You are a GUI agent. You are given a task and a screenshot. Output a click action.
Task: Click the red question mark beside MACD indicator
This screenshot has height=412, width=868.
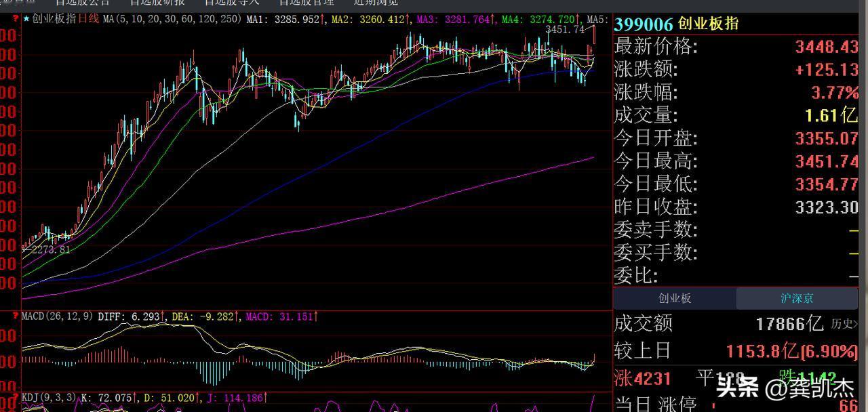pyautogui.click(x=16, y=316)
